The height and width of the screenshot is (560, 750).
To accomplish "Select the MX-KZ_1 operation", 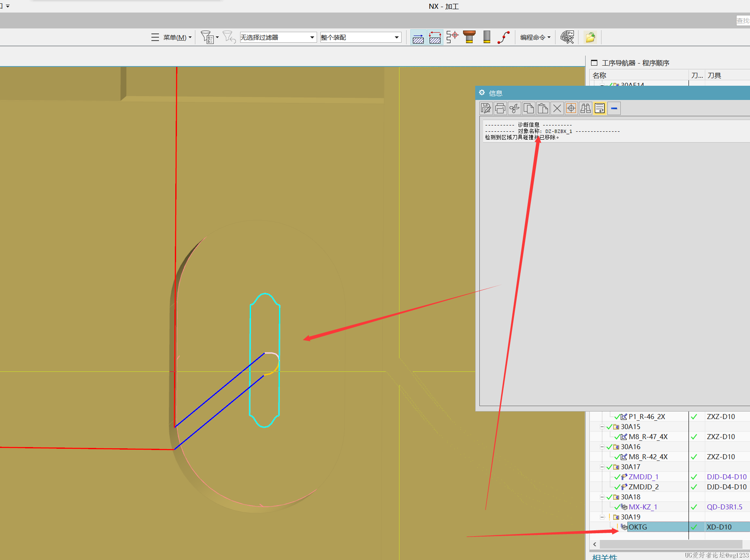I will click(x=643, y=507).
